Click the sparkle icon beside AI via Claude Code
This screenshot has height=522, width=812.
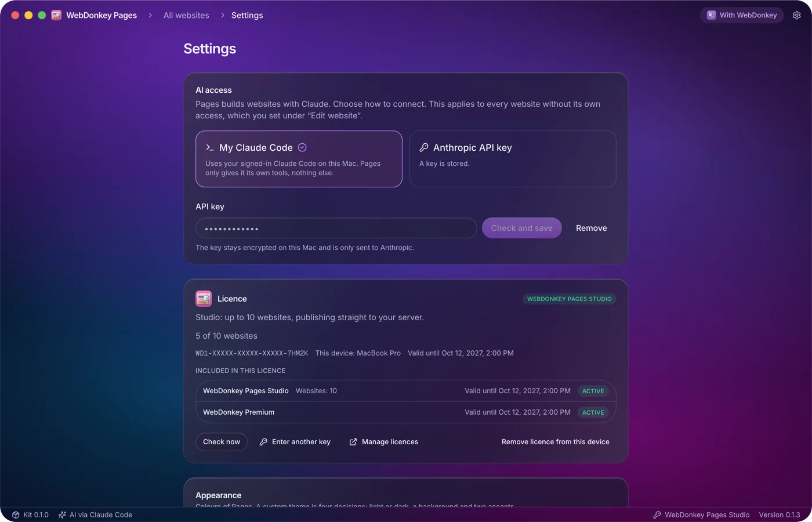coord(62,515)
